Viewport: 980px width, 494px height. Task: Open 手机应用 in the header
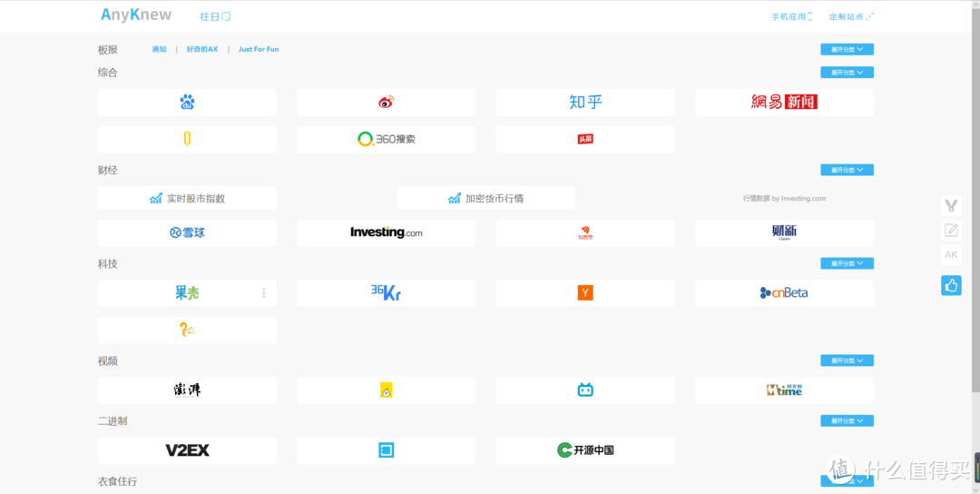pos(792,17)
